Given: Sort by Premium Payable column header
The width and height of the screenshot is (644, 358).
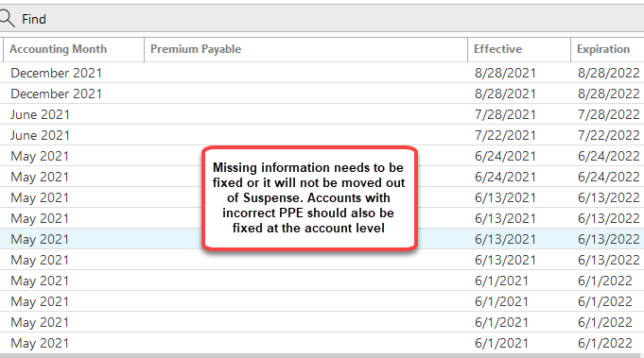Looking at the screenshot, I should point(306,49).
